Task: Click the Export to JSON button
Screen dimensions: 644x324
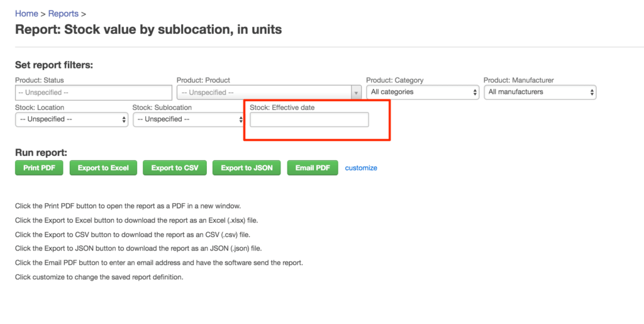Action: (247, 168)
